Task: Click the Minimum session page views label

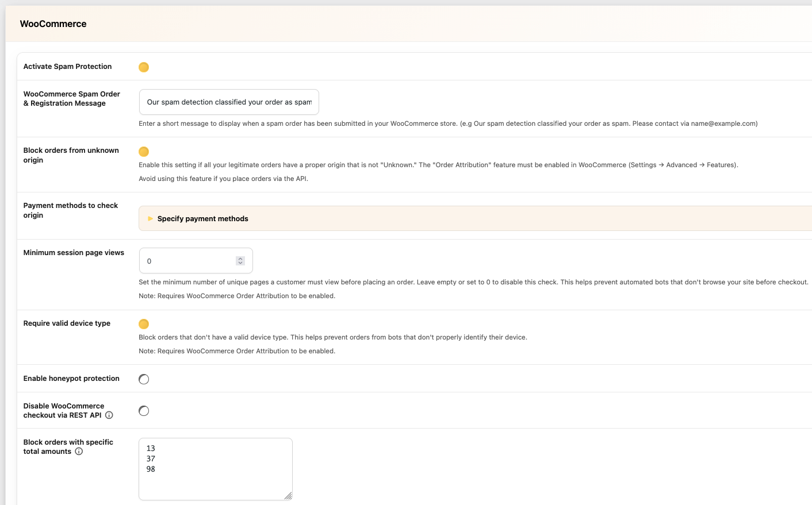Action: 74,253
